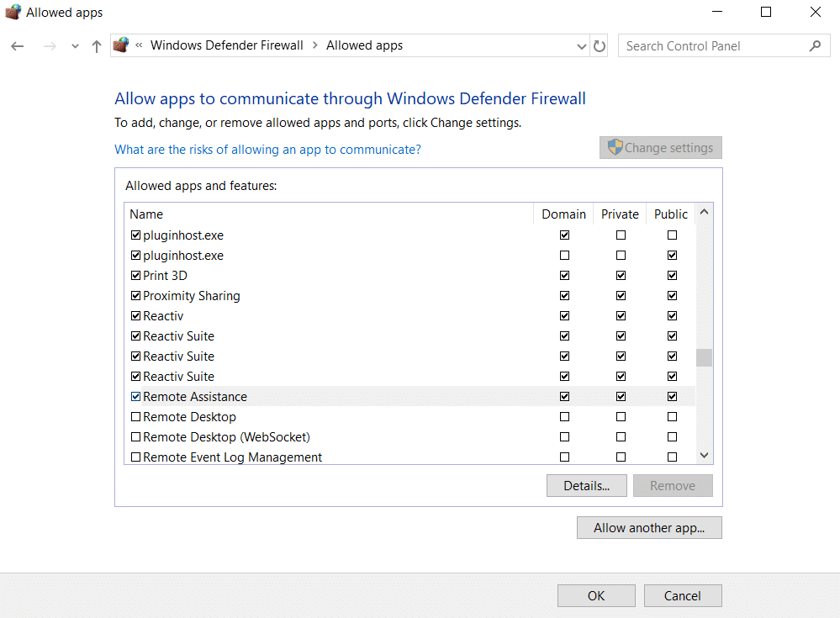840x618 pixels.
Task: Uncheck Public access for Print 3D
Action: click(x=672, y=275)
